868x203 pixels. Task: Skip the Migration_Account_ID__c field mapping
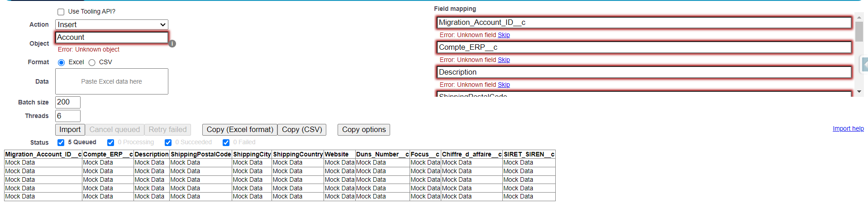point(504,35)
